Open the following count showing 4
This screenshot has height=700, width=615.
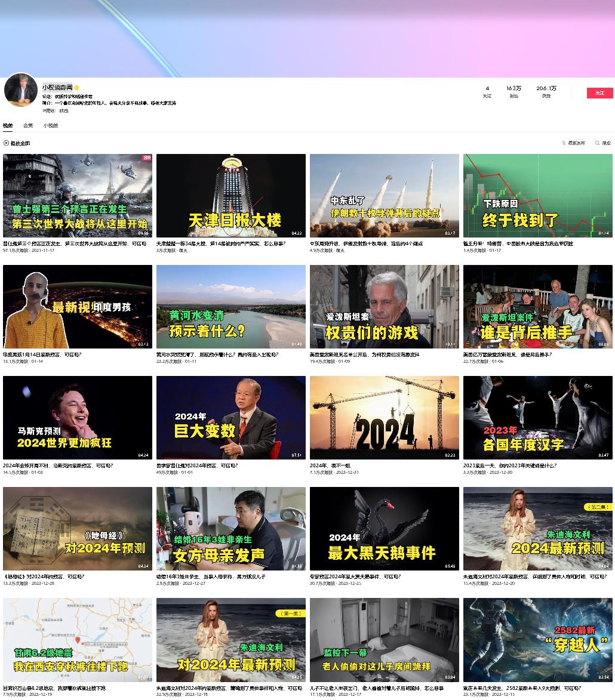point(487,91)
